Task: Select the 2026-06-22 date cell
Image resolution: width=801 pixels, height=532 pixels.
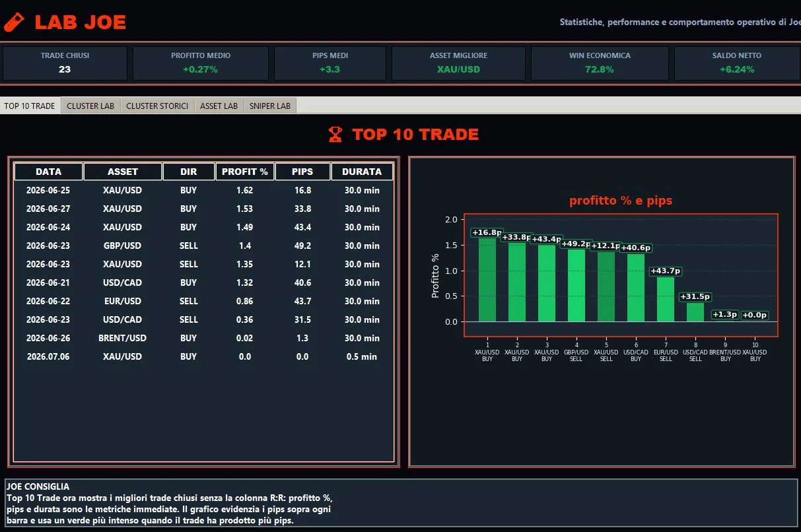Action: [x=48, y=301]
